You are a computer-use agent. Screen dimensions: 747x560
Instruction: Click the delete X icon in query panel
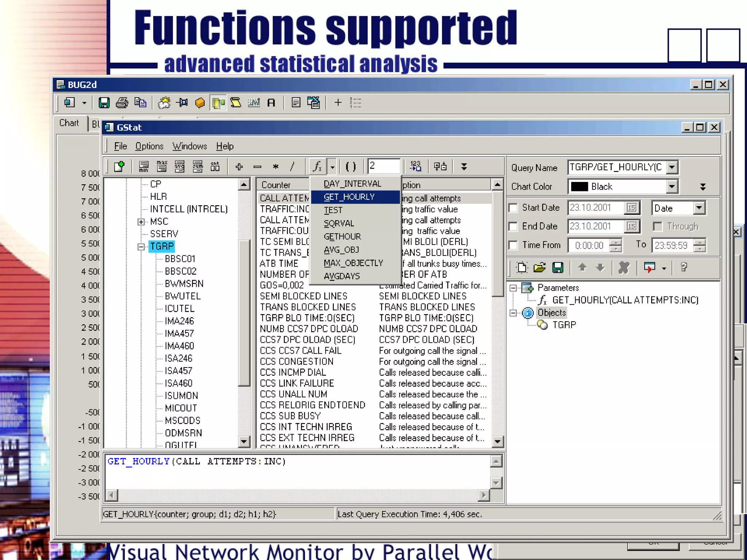(x=624, y=268)
